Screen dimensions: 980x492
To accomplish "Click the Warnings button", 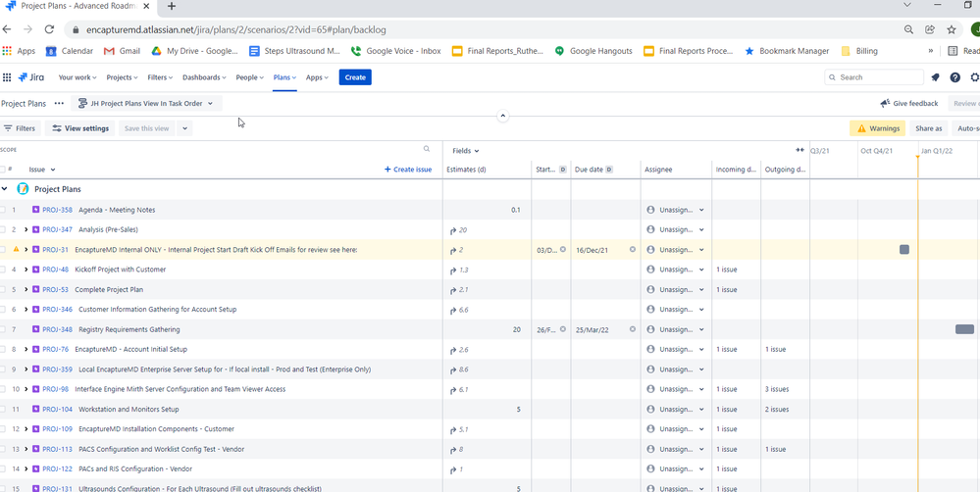I will tap(877, 128).
